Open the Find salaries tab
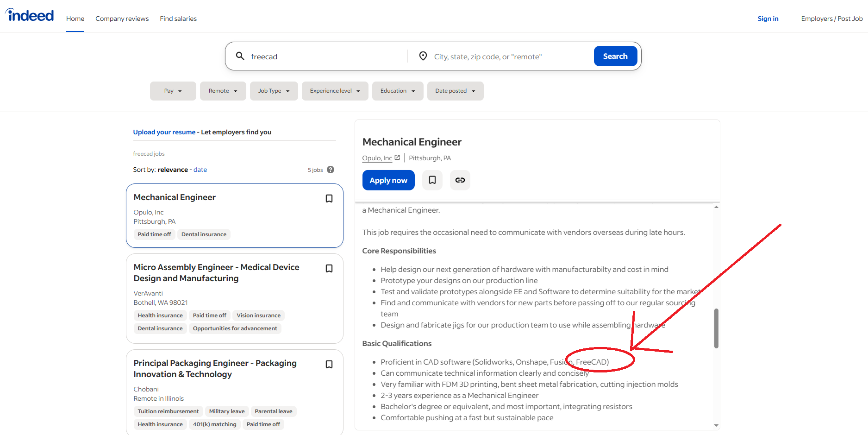 [x=178, y=19]
